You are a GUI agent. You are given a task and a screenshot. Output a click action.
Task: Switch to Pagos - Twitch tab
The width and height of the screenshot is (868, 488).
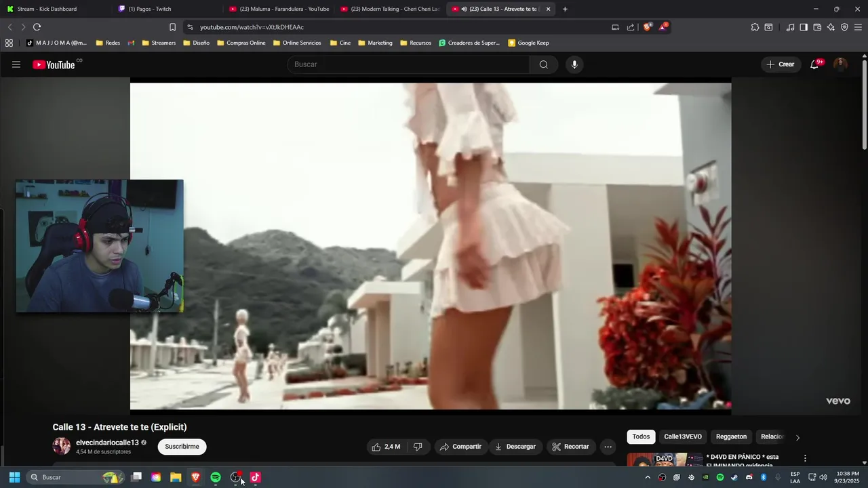166,9
